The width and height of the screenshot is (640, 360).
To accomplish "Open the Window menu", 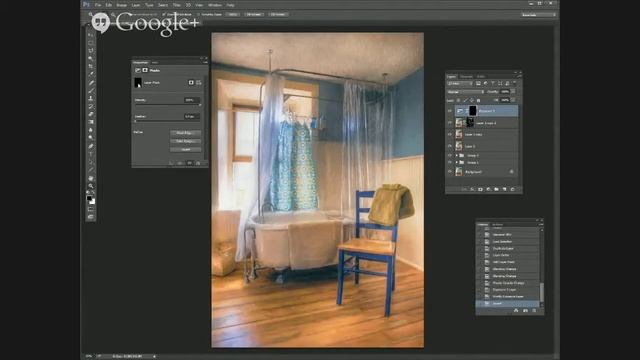I will coord(215,5).
